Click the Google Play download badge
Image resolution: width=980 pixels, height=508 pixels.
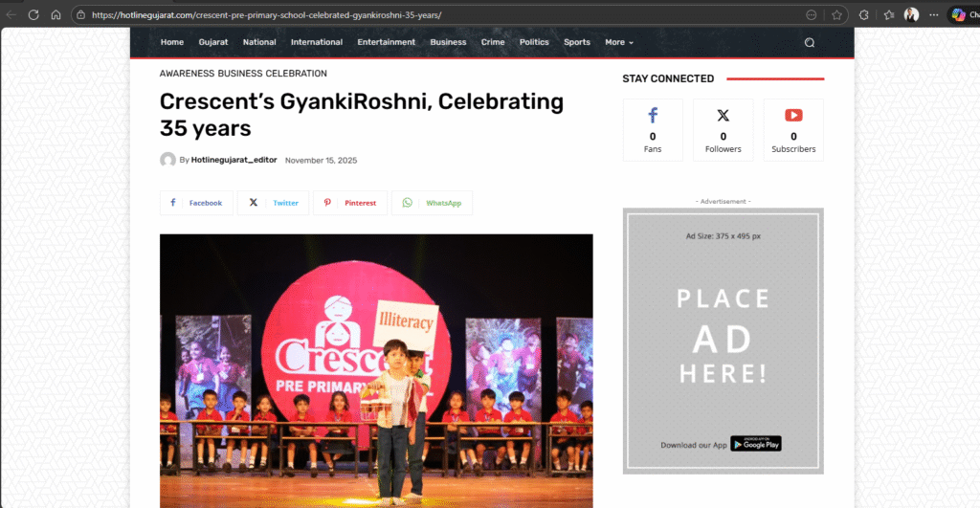pyautogui.click(x=755, y=444)
